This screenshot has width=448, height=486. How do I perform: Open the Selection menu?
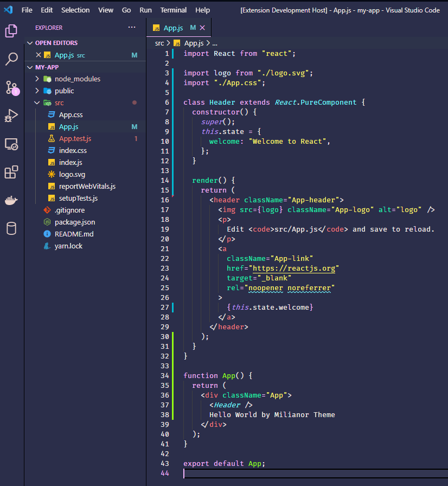pyautogui.click(x=75, y=10)
